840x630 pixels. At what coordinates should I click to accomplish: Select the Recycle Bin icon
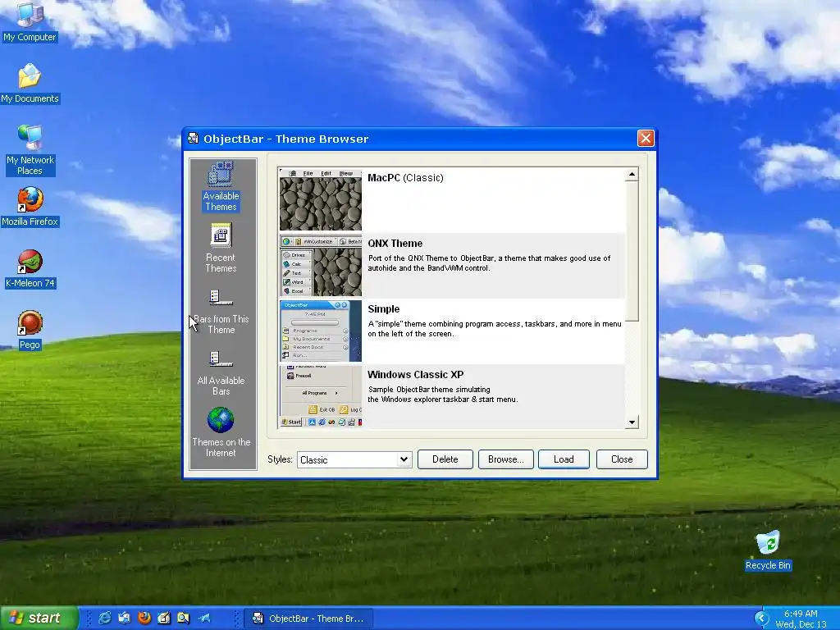[768, 550]
